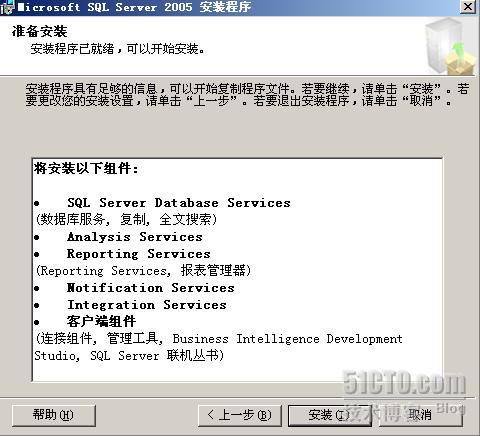Click the installer icon in the title bar

pyautogui.click(x=7, y=7)
